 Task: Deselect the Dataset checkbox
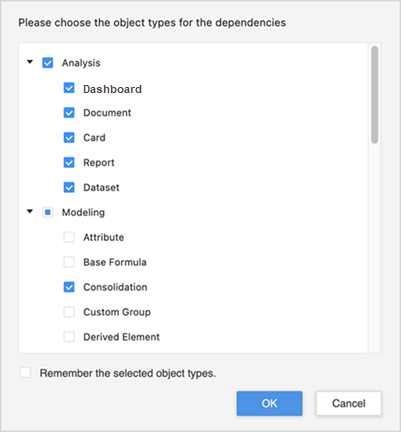click(69, 187)
